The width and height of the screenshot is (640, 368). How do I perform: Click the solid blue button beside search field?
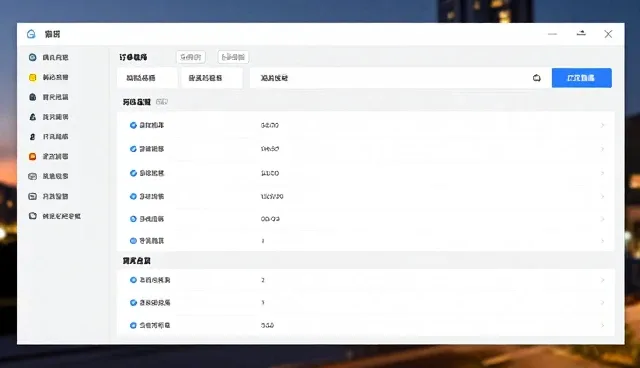tap(582, 78)
